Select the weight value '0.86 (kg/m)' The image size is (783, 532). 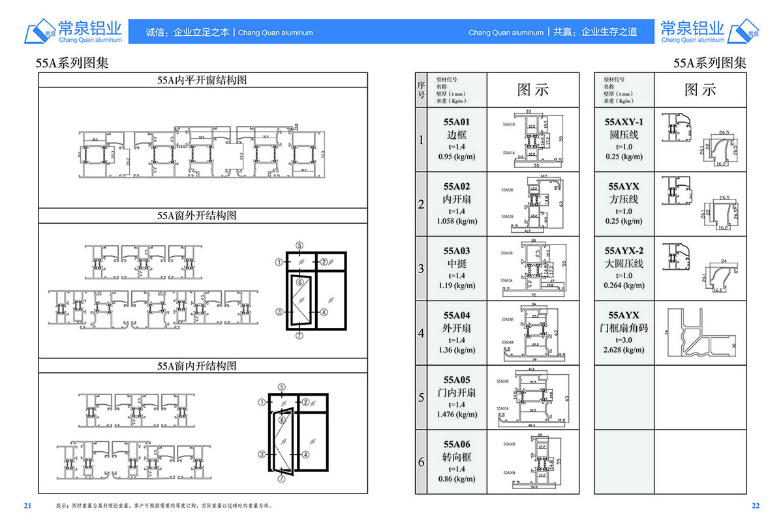(457, 480)
